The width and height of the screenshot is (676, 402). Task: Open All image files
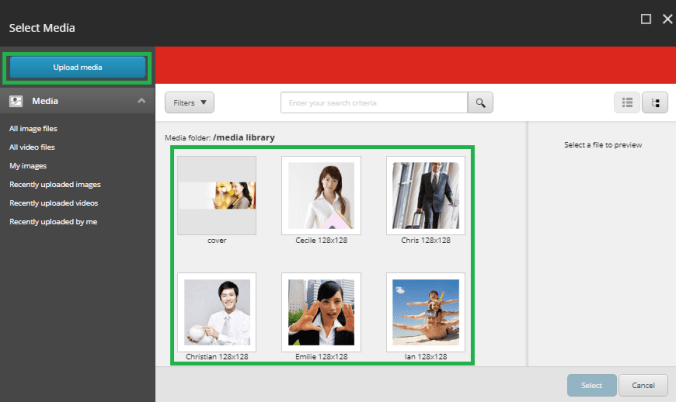(33, 129)
